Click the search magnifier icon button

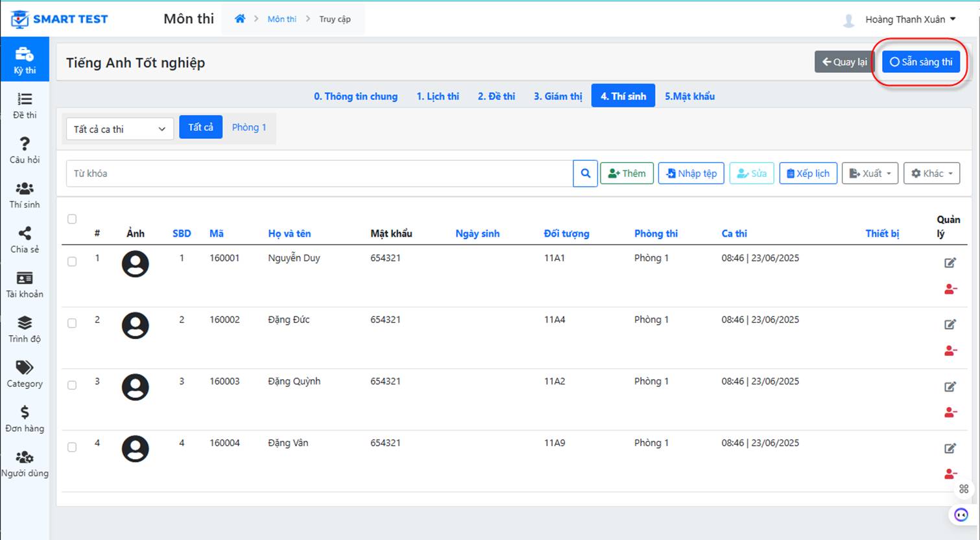click(x=585, y=174)
